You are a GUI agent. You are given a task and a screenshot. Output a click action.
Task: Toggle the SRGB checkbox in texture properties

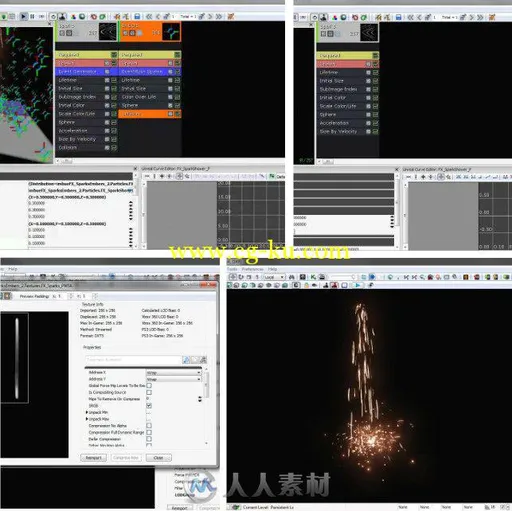pyautogui.click(x=149, y=406)
